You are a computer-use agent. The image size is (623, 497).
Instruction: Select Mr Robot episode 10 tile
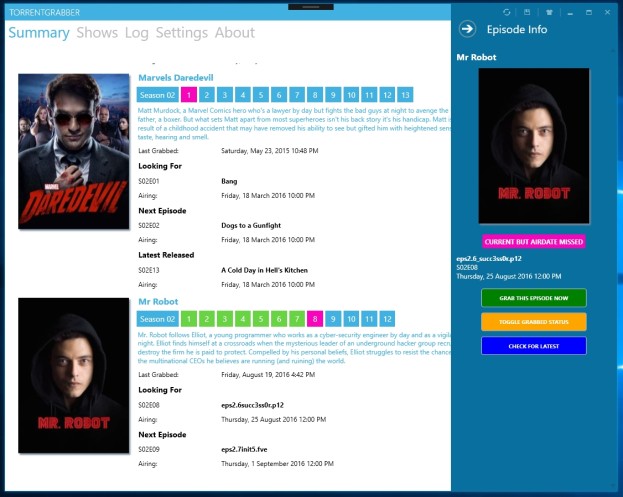coord(351,319)
